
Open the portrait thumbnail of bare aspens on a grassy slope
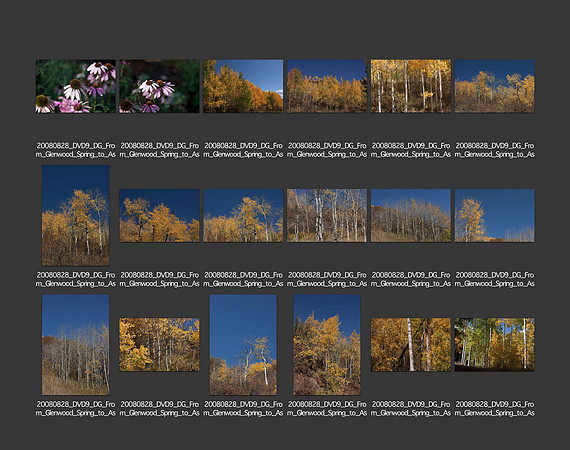76,345
